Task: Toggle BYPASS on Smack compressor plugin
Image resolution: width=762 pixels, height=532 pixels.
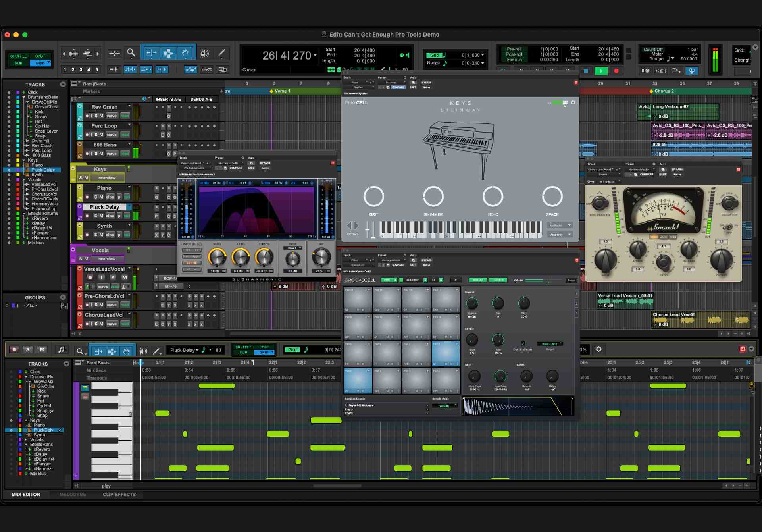Action: coord(677,170)
